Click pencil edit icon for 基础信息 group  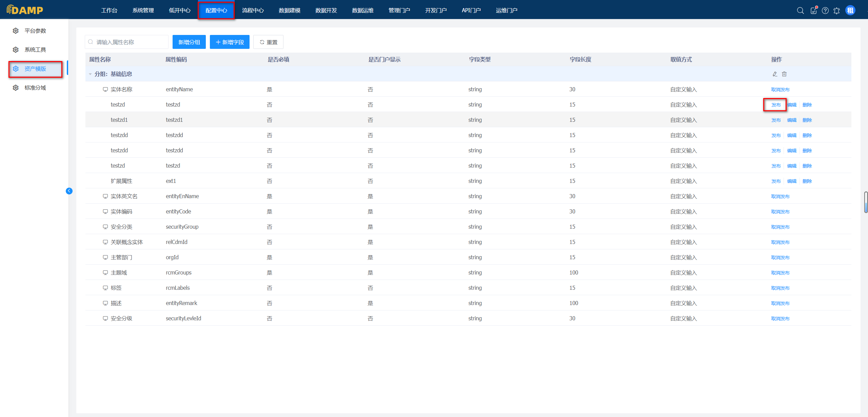tap(775, 74)
